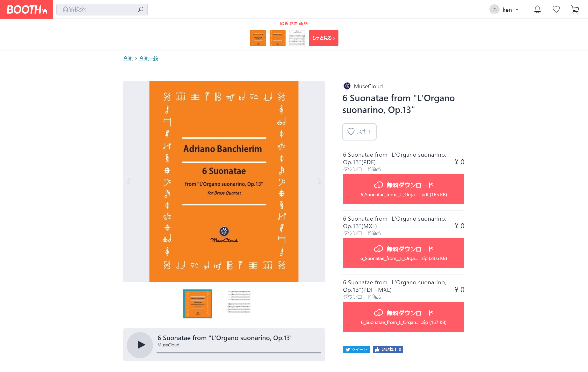This screenshot has height=372, width=588.
Task: Open the shopping cart icon
Action: click(575, 9)
